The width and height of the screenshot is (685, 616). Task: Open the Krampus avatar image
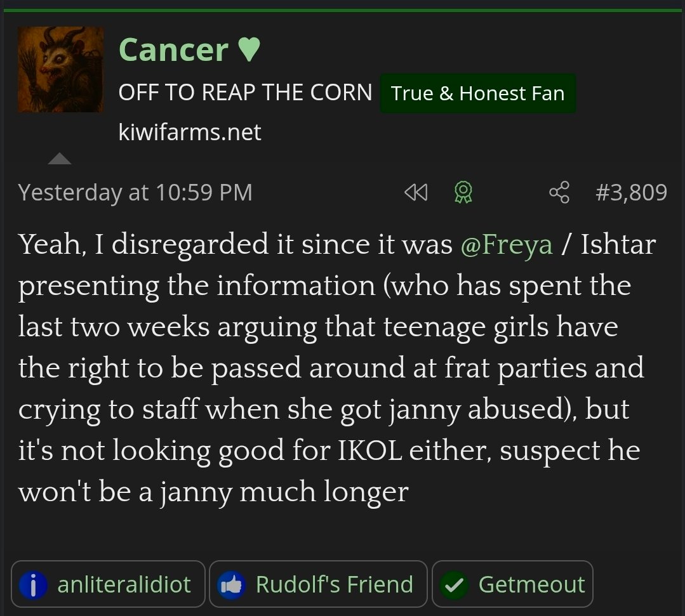coord(60,70)
